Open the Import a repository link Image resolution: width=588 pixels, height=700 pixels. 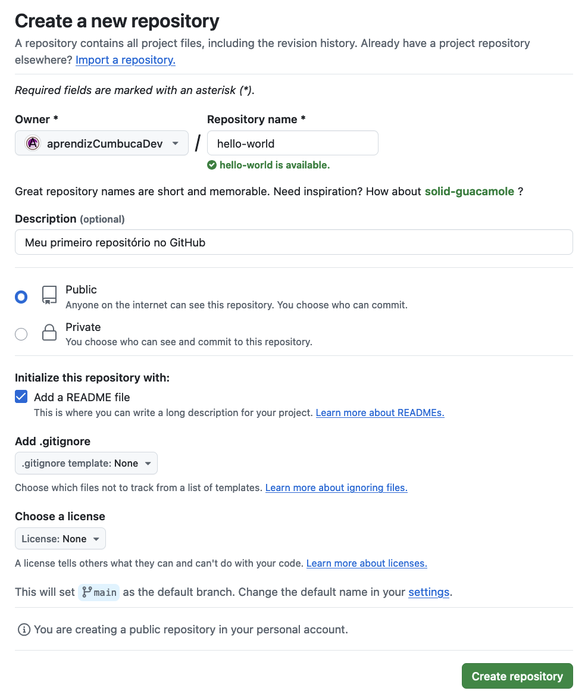click(125, 60)
